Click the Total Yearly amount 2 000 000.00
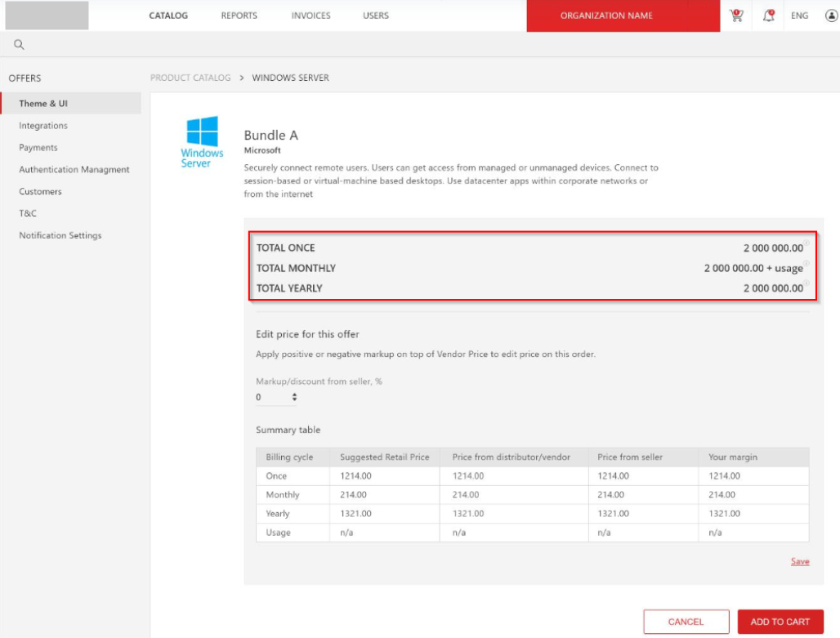Image resolution: width=840 pixels, height=638 pixels. point(773,288)
